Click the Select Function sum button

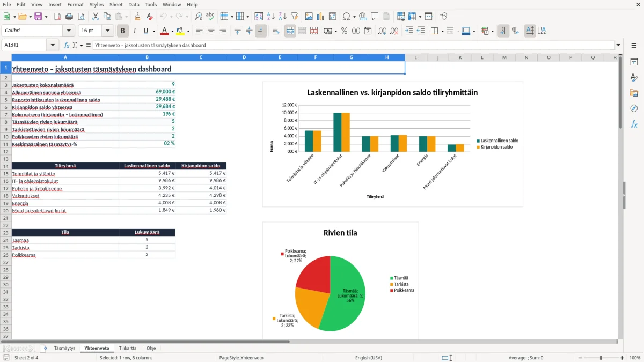pyautogui.click(x=76, y=45)
